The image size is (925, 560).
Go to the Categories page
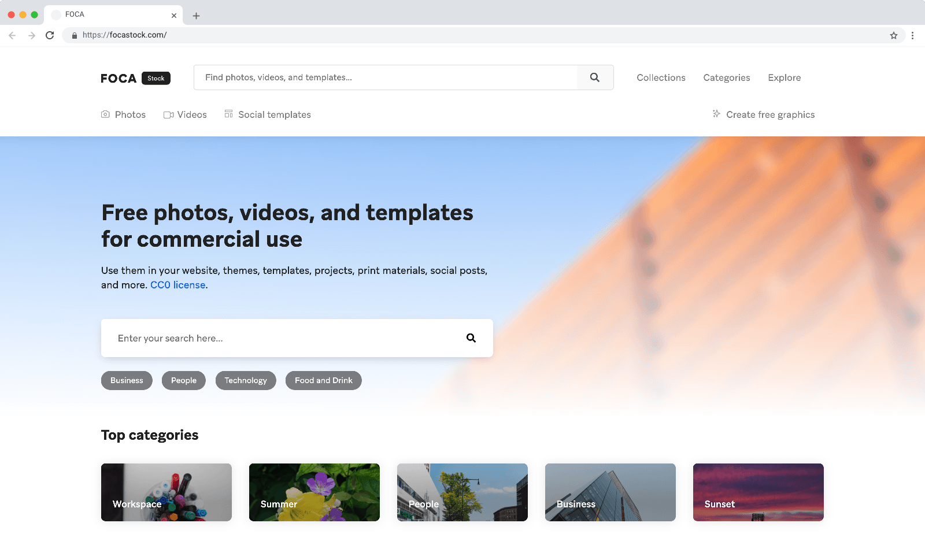click(726, 77)
